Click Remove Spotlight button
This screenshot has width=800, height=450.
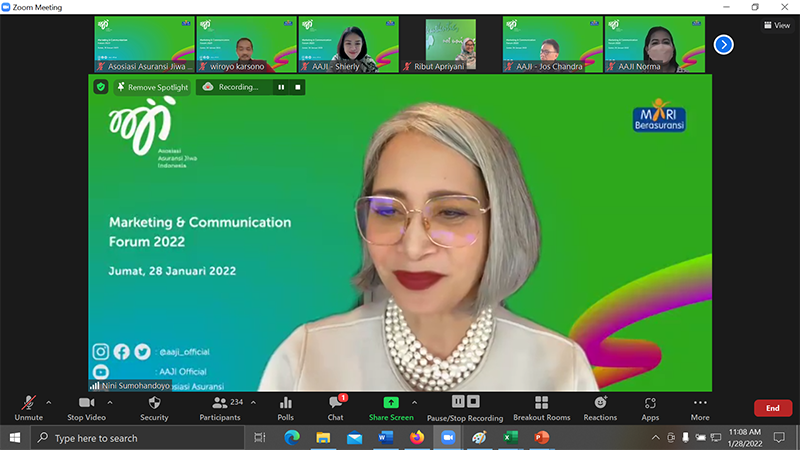tap(153, 87)
